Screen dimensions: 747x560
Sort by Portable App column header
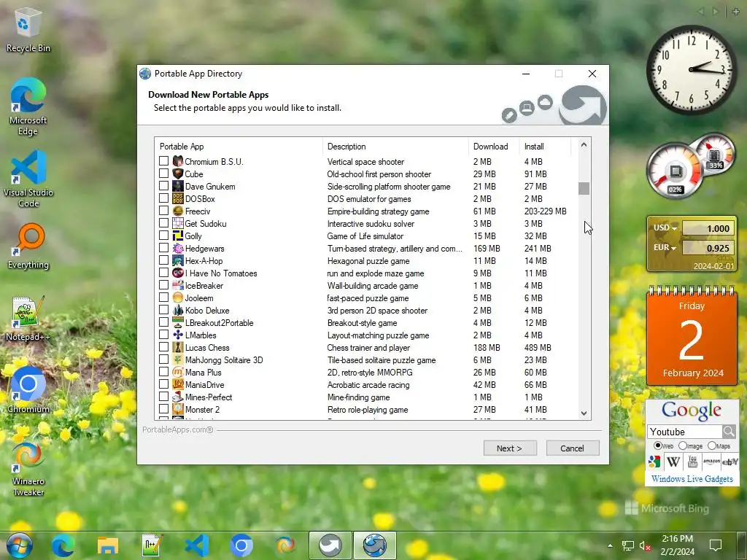point(239,147)
